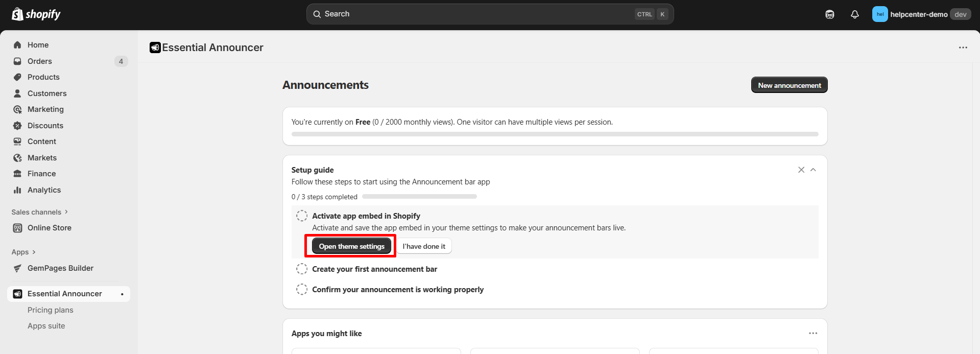Click the Online Store icon
This screenshot has height=354, width=980.
[x=17, y=228]
